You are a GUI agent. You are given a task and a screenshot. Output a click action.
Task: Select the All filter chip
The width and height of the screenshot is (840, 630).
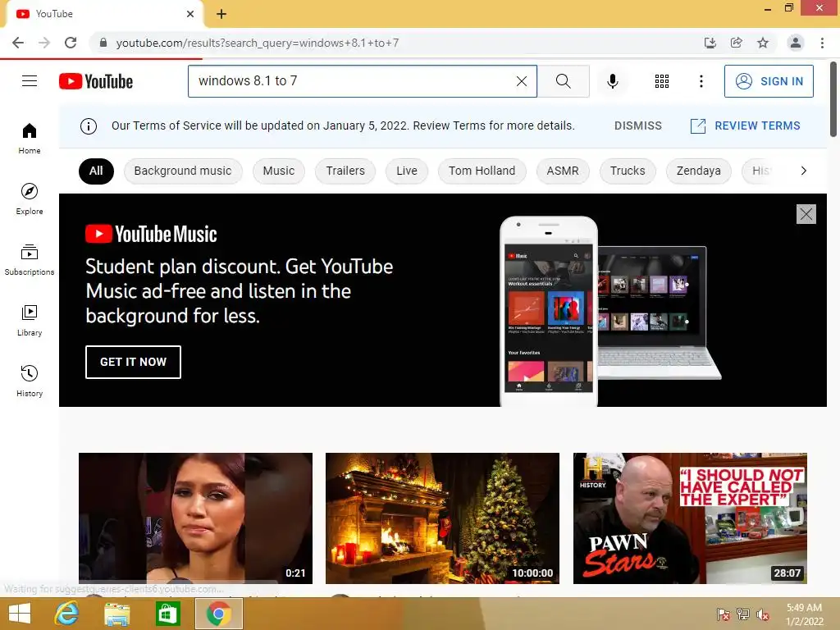coord(96,171)
